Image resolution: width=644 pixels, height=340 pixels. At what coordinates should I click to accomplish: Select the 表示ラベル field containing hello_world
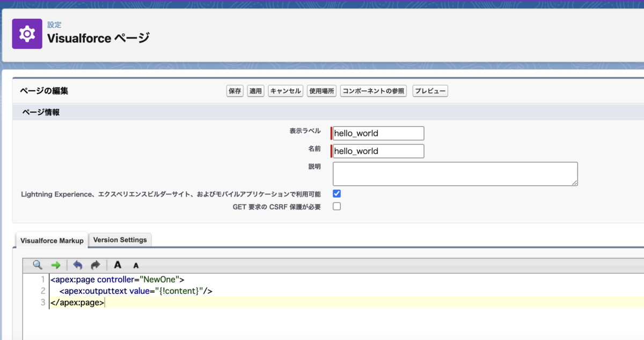click(x=377, y=133)
